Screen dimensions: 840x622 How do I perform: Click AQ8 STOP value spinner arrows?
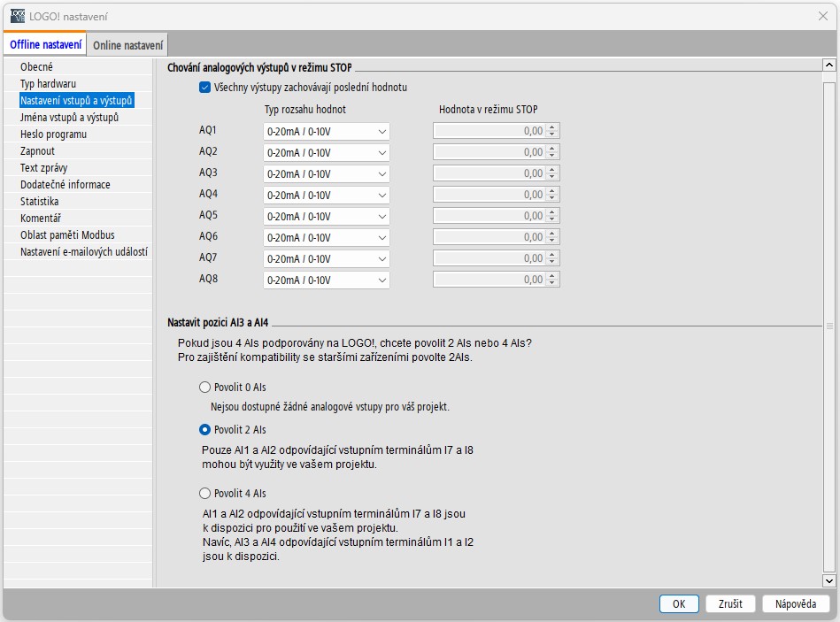[552, 280]
